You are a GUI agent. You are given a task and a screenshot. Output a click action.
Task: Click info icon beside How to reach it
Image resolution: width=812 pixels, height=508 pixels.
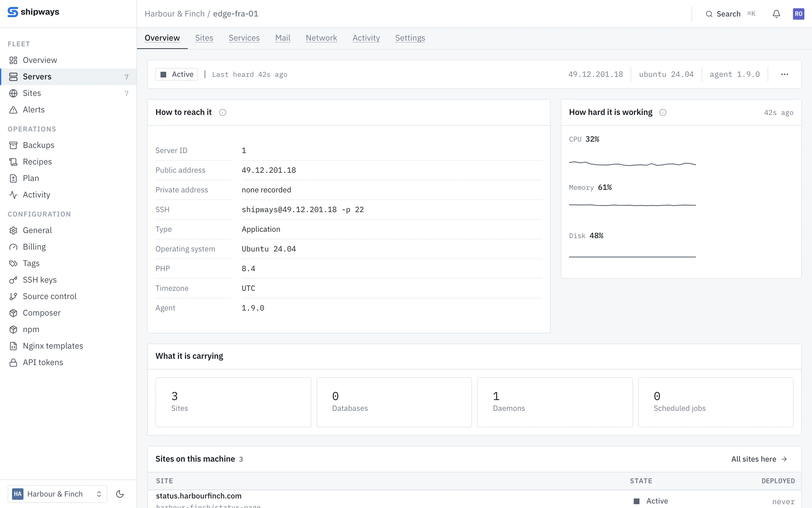222,112
